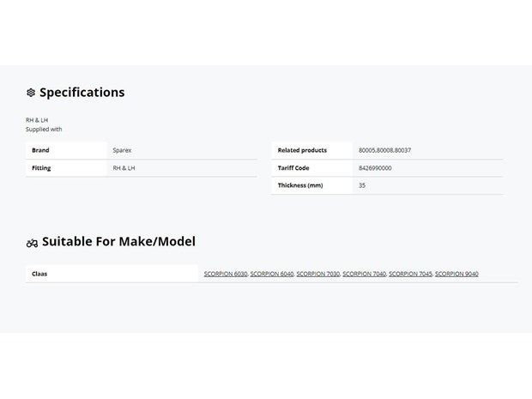Open the SCORPION 6030 model link

click(x=226, y=274)
